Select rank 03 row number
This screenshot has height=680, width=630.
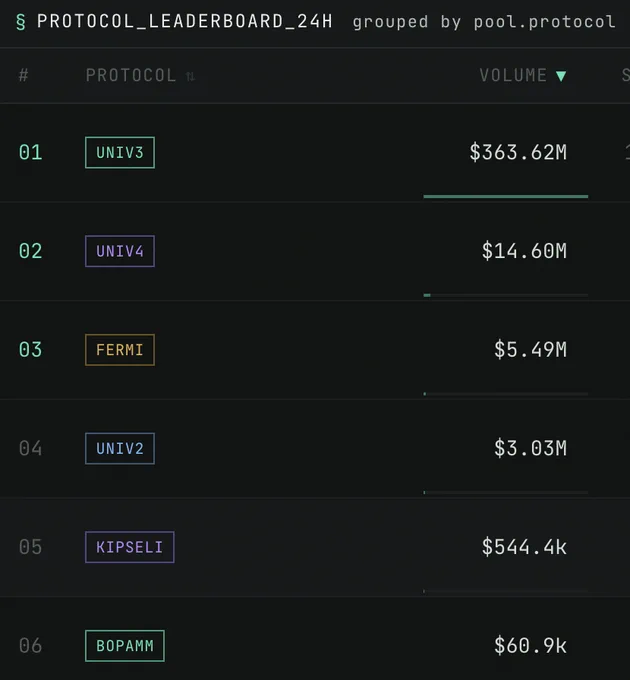30,350
